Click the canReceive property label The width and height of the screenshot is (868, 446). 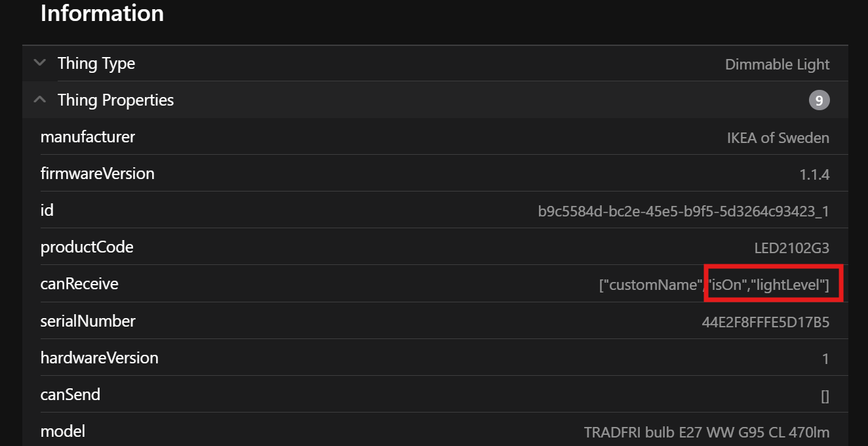pyautogui.click(x=79, y=284)
